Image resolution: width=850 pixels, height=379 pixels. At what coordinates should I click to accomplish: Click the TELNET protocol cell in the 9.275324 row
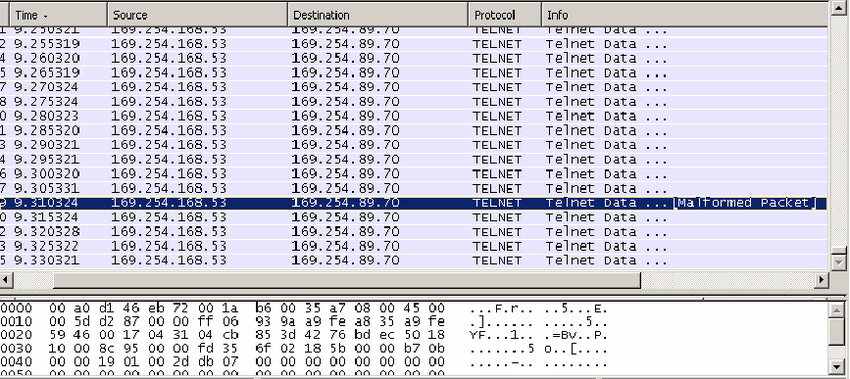pos(497,101)
